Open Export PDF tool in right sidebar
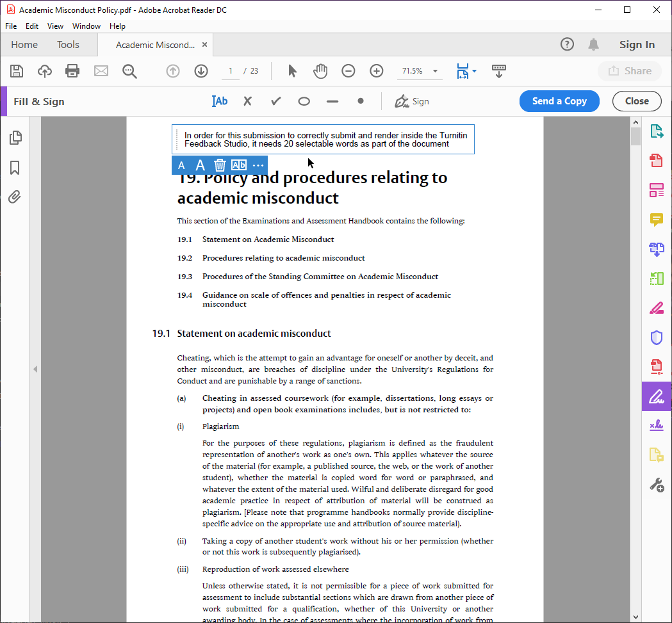Screen dimensions: 672x623 [657, 131]
